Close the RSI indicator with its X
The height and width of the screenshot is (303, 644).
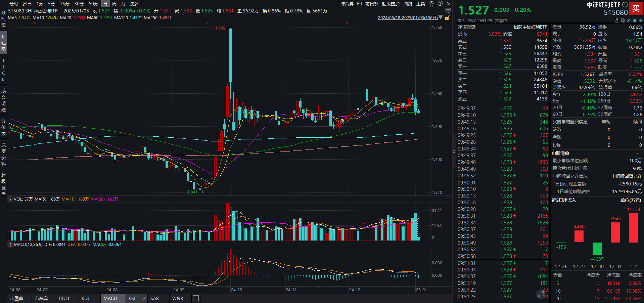[x=144, y=298]
